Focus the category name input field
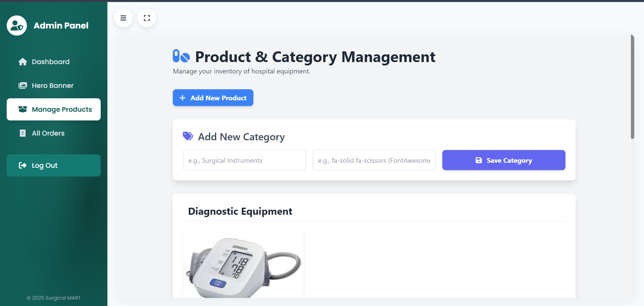The width and height of the screenshot is (644, 306). 244,160
